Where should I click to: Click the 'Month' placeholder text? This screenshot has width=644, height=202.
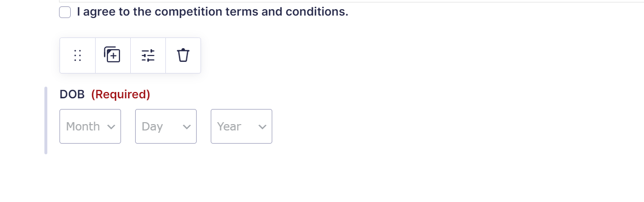pyautogui.click(x=83, y=127)
